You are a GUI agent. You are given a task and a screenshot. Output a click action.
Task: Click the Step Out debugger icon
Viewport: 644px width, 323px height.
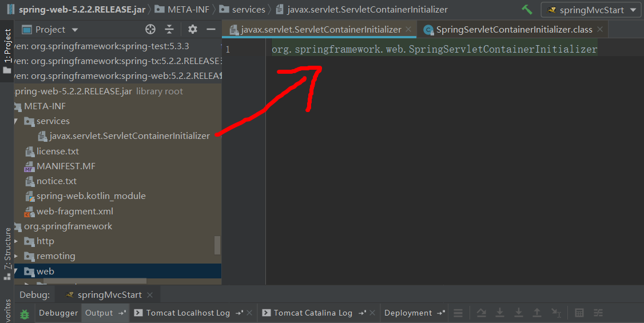[537, 313]
